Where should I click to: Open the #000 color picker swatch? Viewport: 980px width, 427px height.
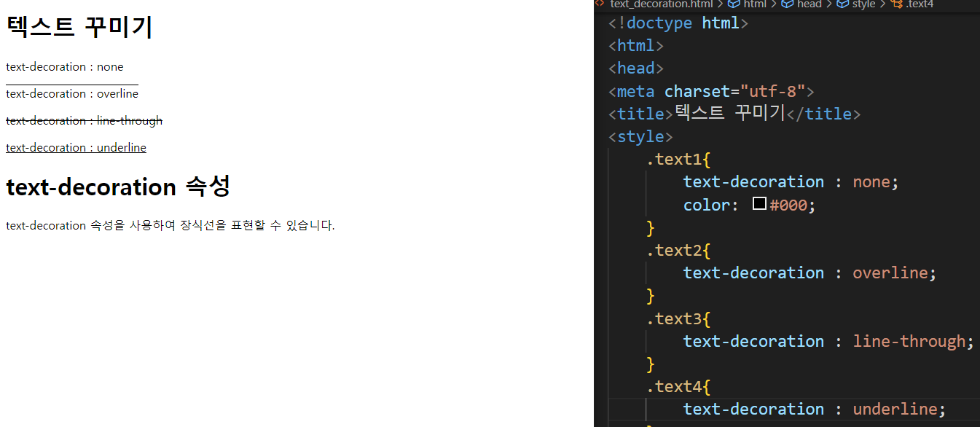(759, 204)
